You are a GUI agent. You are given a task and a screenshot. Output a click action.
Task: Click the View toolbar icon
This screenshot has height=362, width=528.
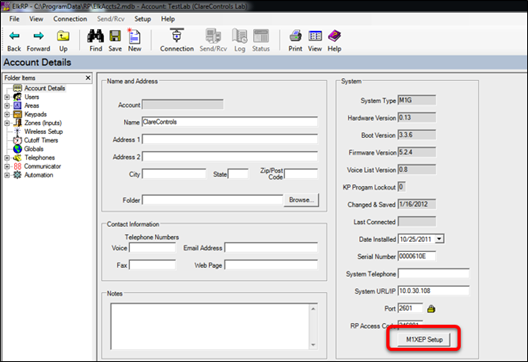pyautogui.click(x=315, y=36)
